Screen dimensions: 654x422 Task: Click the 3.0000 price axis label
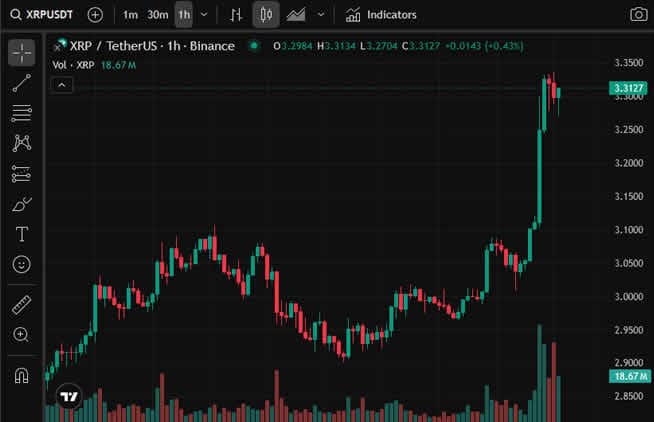(x=629, y=296)
